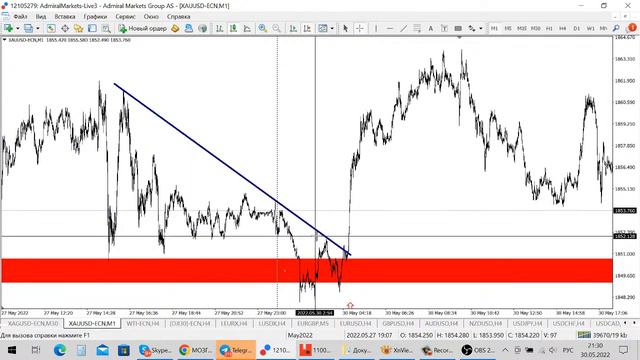Expand the Templates dropdown arrow
The height and width of the screenshot is (360, 640).
pos(332,28)
